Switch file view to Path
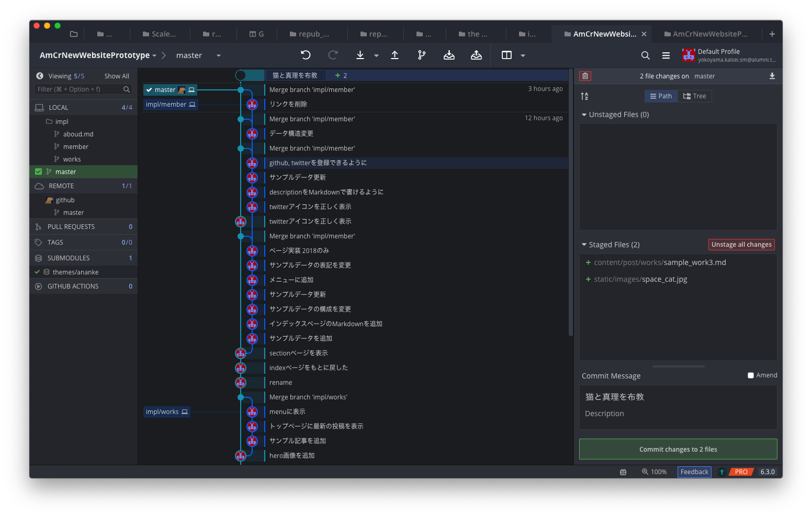This screenshot has height=517, width=812. tap(661, 96)
